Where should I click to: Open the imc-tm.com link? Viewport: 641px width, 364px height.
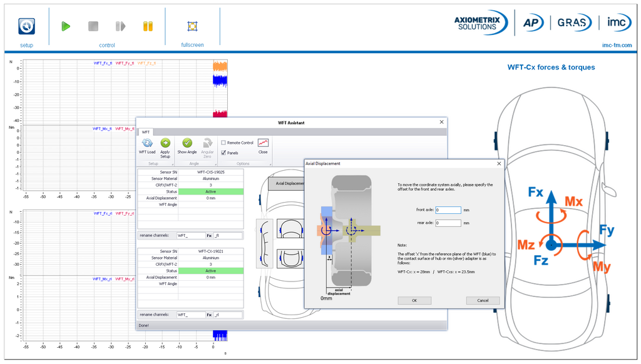(617, 46)
